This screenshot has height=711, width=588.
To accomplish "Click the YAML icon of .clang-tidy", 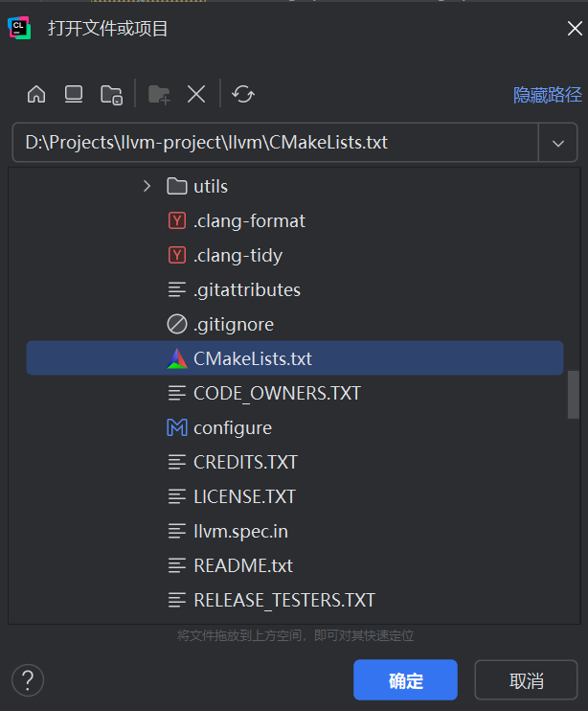I will coord(177,255).
